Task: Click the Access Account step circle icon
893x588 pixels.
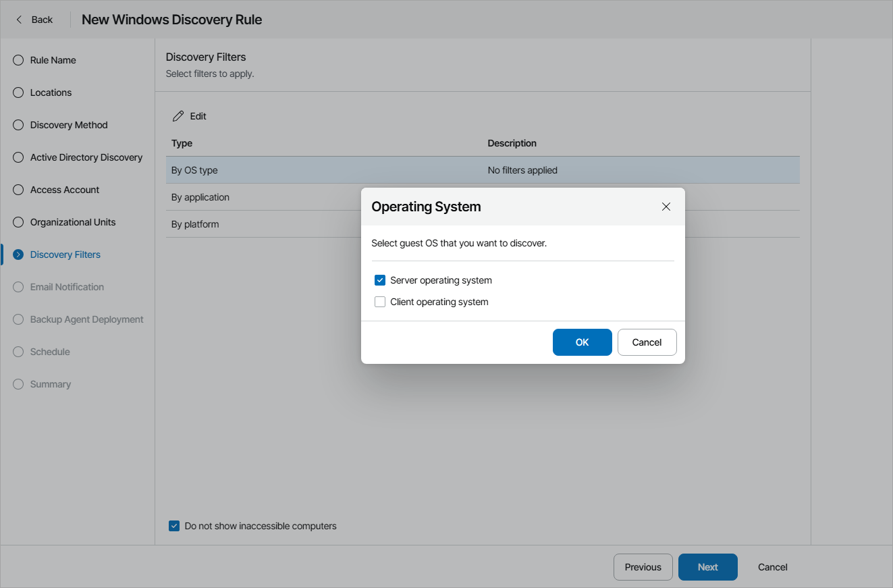Action: click(18, 190)
